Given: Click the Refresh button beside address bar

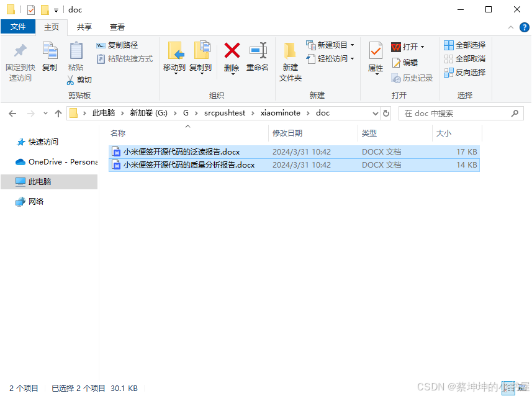Looking at the screenshot, I should click(x=386, y=113).
